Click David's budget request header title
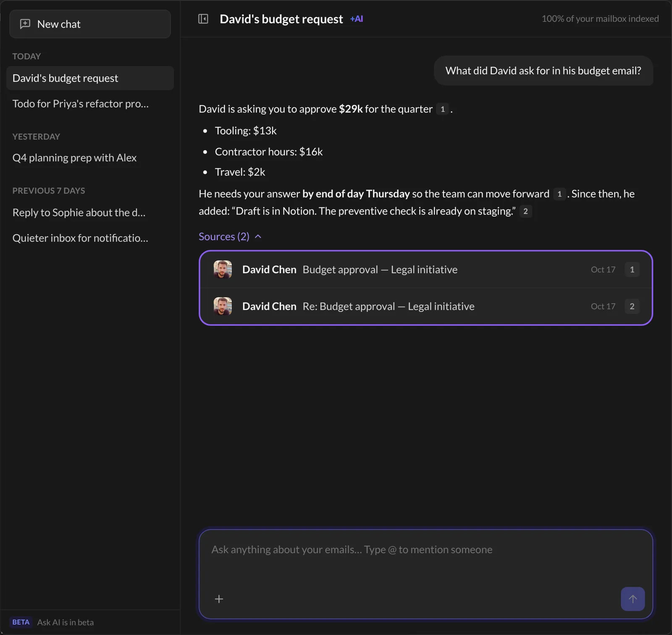672x635 pixels. point(281,19)
